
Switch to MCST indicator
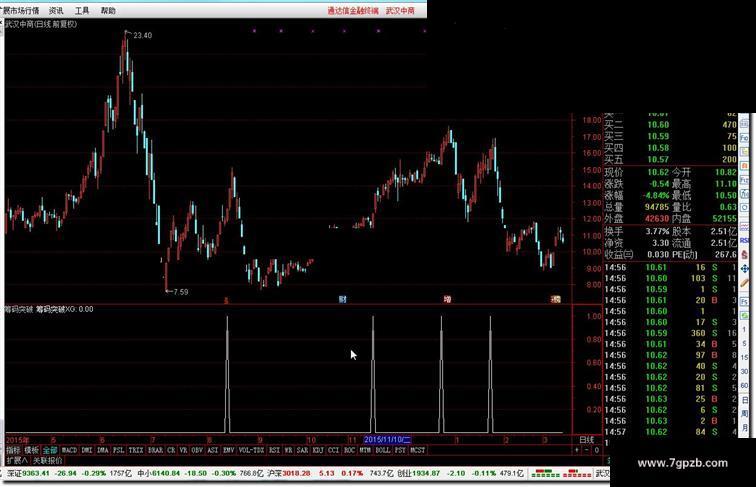[418, 450]
